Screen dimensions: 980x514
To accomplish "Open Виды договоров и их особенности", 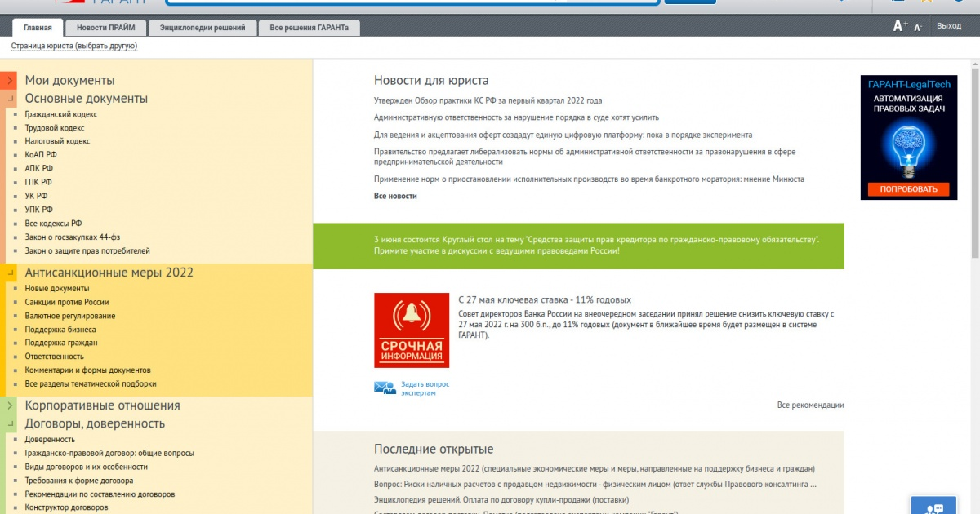I will (87, 467).
